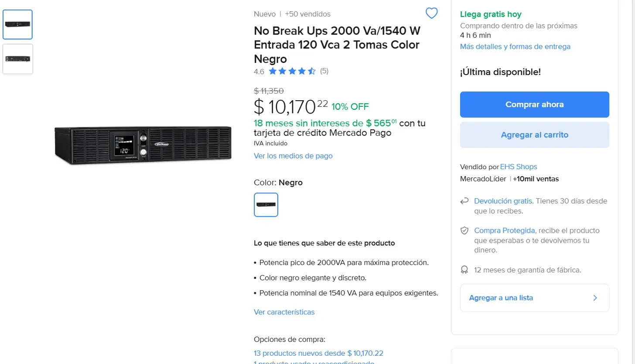This screenshot has height=364, width=635.
Task: Choose the Negro color swatch
Action: [x=266, y=205]
